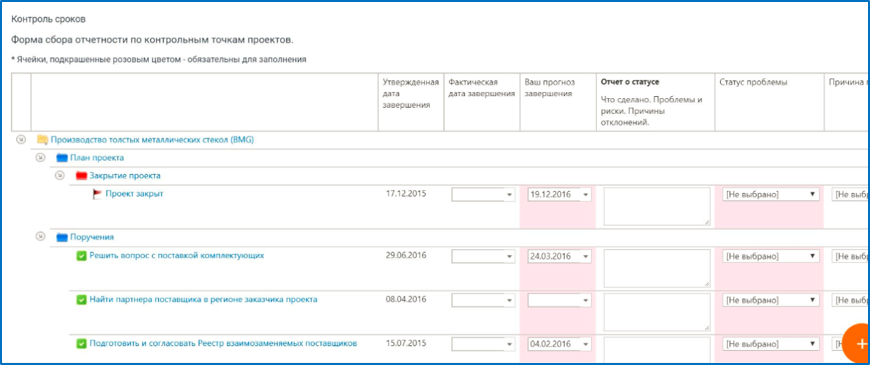870x365 pixels.
Task: Collapse the Закрытие проекта group
Action: [x=59, y=176]
